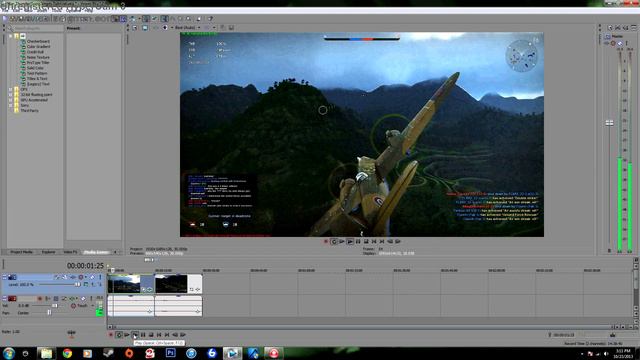
Task: Select Credit Roll generator
Action: [35, 52]
